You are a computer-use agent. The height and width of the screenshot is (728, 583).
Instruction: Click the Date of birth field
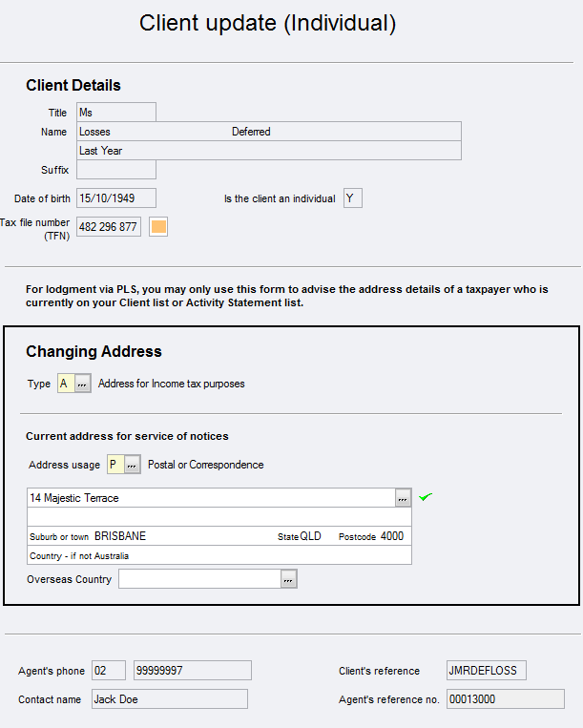(115, 198)
